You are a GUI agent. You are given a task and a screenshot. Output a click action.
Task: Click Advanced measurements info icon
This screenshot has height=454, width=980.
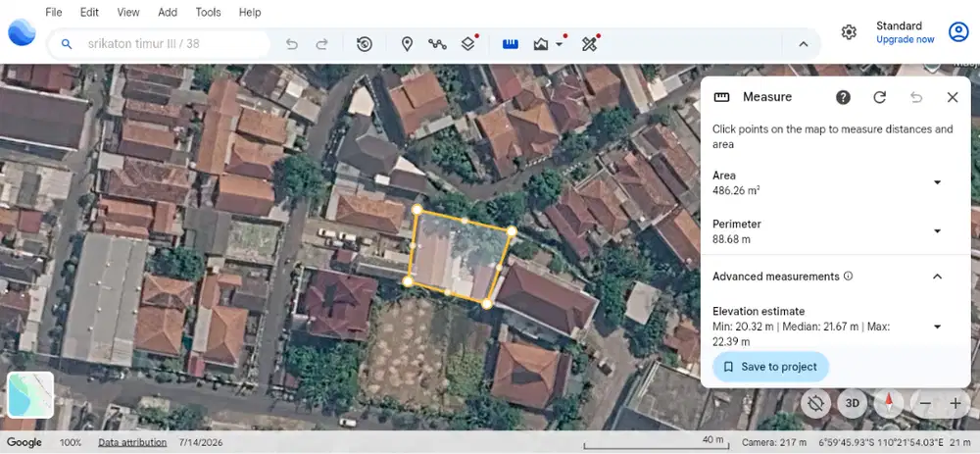tap(848, 276)
